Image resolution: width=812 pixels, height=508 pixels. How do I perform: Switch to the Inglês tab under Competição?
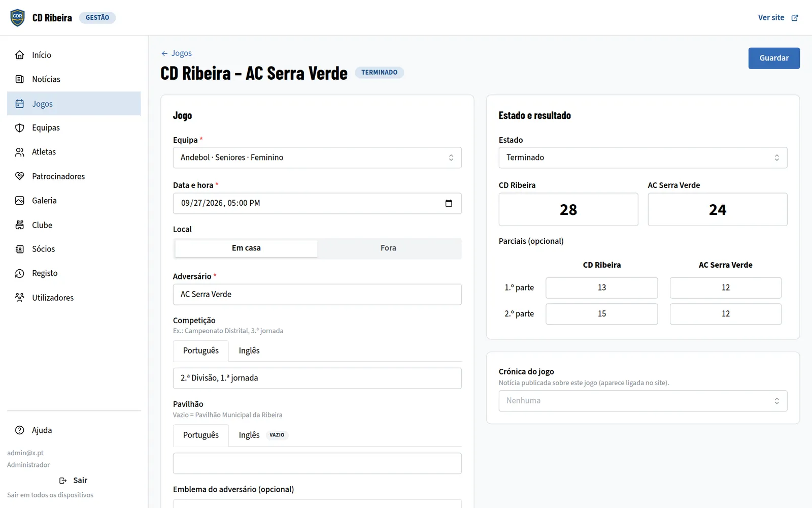(249, 351)
